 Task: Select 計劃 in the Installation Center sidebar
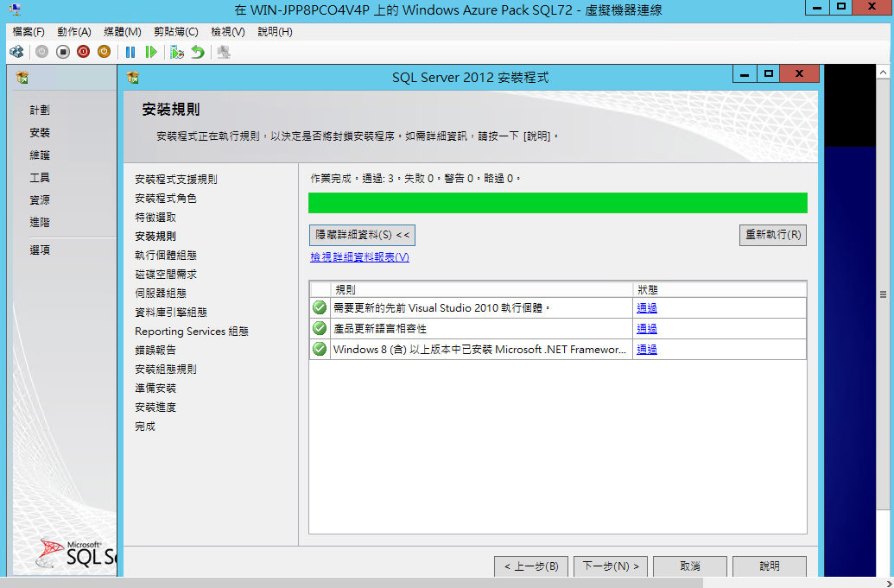[40, 110]
